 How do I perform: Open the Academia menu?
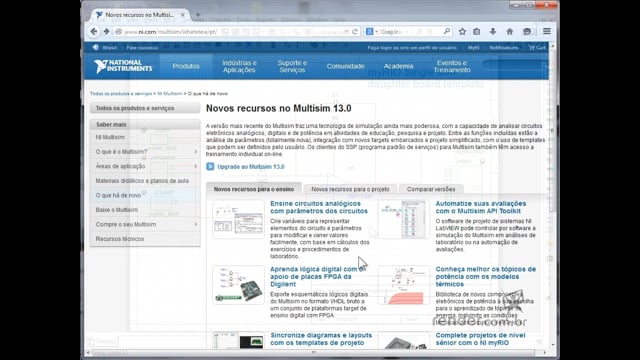pos(398,66)
